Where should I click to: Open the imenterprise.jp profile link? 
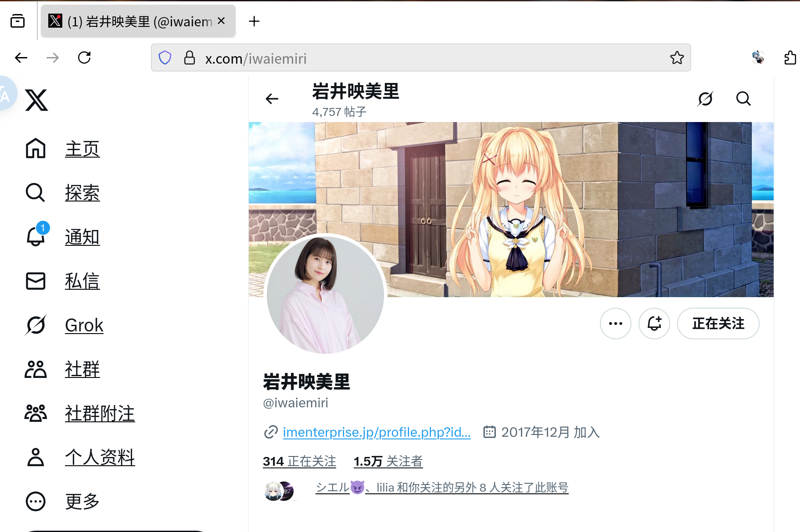pos(377,432)
